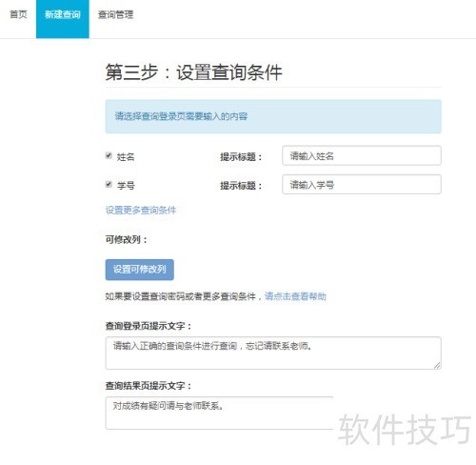The height and width of the screenshot is (465, 476).
Task: Switch to the 查询管理 tab
Action: 115,14
